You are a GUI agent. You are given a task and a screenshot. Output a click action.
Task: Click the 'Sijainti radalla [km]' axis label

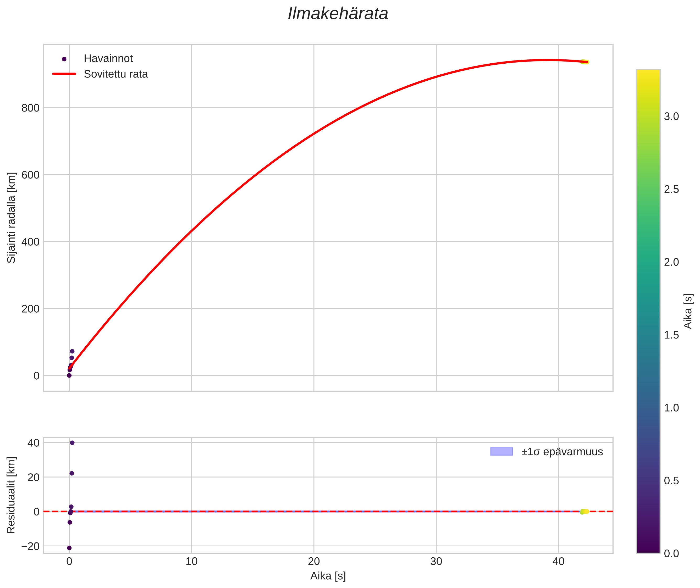(11, 218)
